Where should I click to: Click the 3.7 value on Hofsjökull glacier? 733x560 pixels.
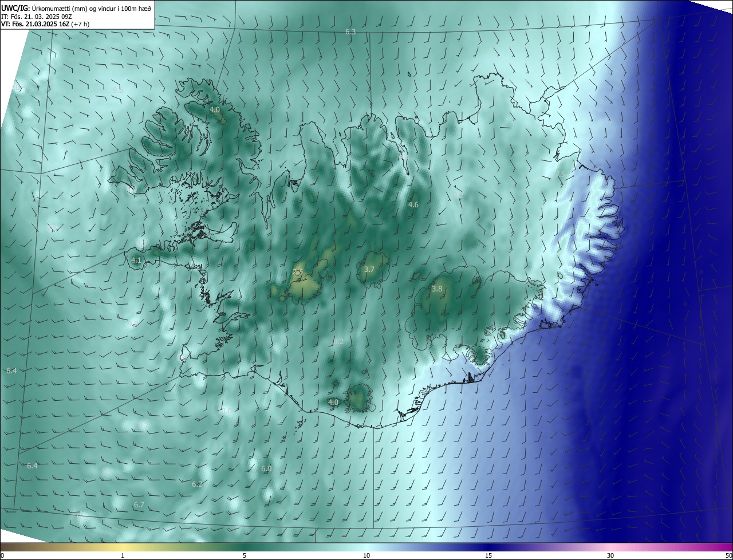tap(369, 269)
